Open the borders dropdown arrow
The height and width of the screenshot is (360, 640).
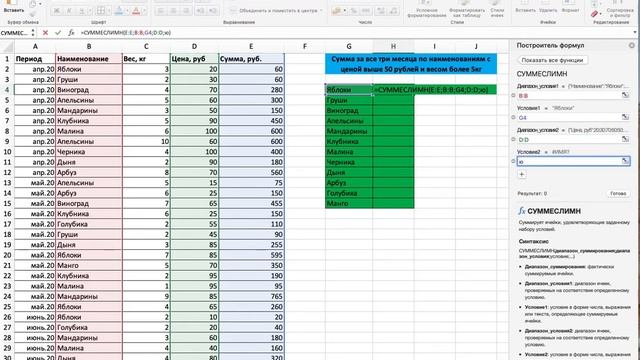[x=108, y=11]
